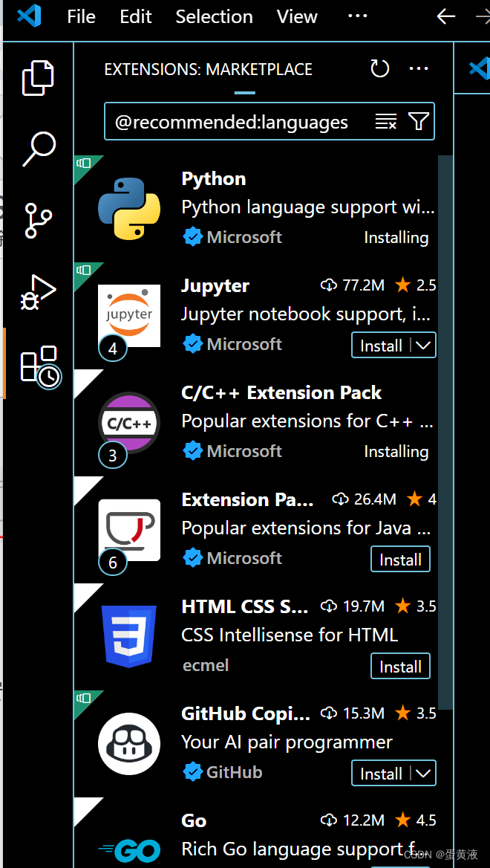Select the Run and Debug icon
This screenshot has height=868, width=490.
[37, 292]
